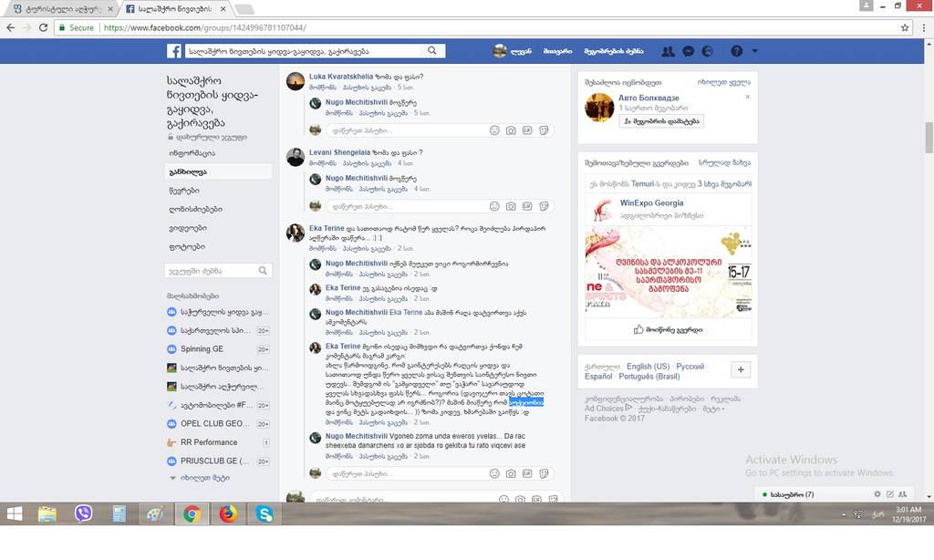Click the GIF icon in Luka Kvaratskhelia reply box
The image size is (934, 560).
point(527,130)
